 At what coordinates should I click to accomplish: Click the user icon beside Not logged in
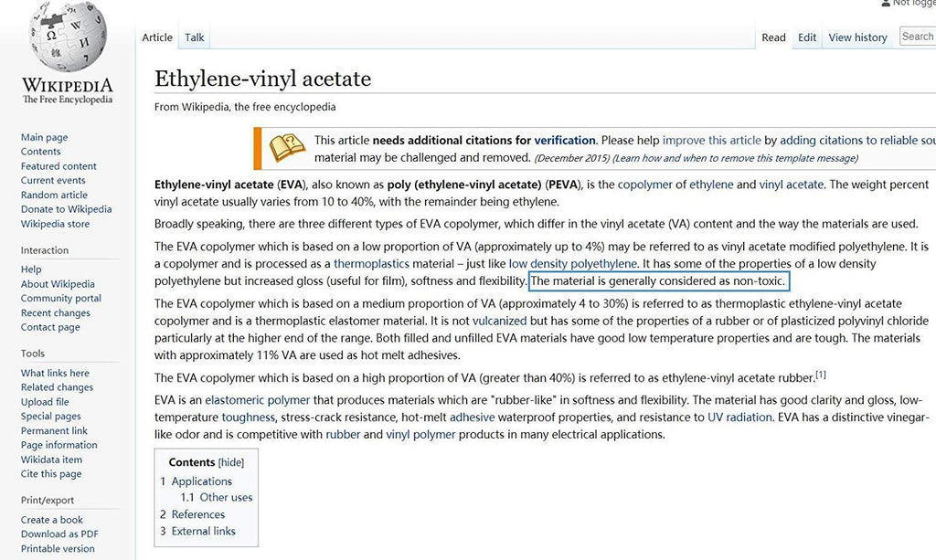point(886,3)
